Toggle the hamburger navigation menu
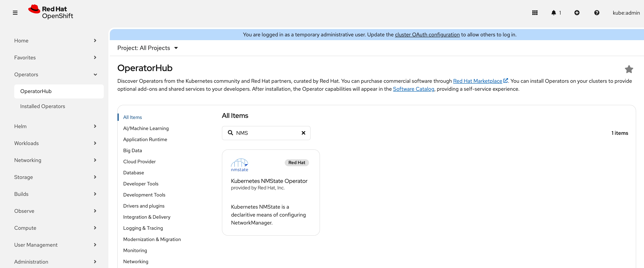Viewport: 644px width, 268px height. (15, 13)
